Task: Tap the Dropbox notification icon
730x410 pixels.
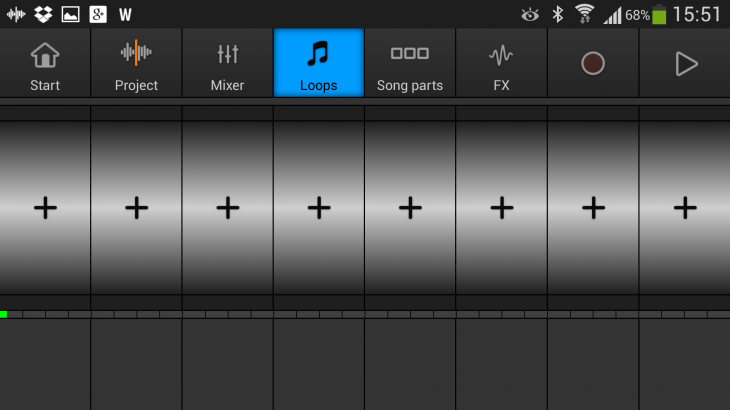Action: tap(43, 14)
